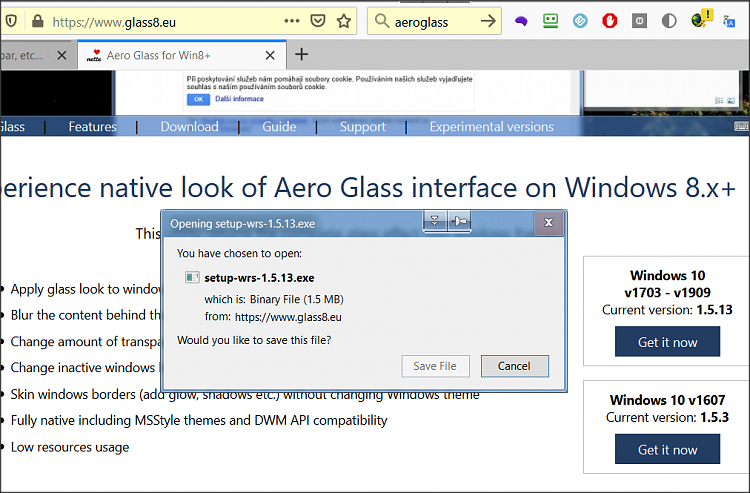Click the tracking protection shield icon
The width and height of the screenshot is (750, 493).
pyautogui.click(x=11, y=21)
